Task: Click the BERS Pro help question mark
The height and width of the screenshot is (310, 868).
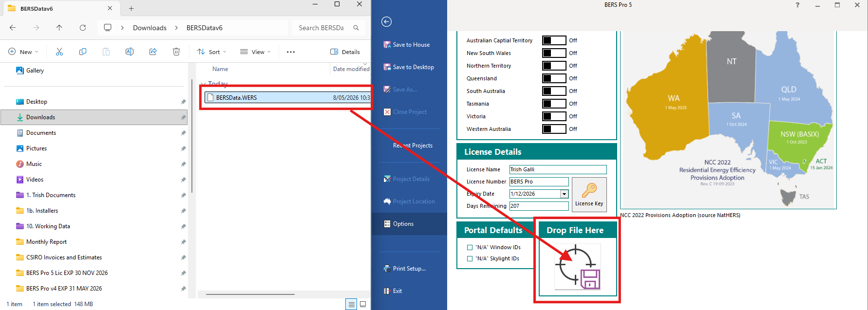Action: [797, 5]
